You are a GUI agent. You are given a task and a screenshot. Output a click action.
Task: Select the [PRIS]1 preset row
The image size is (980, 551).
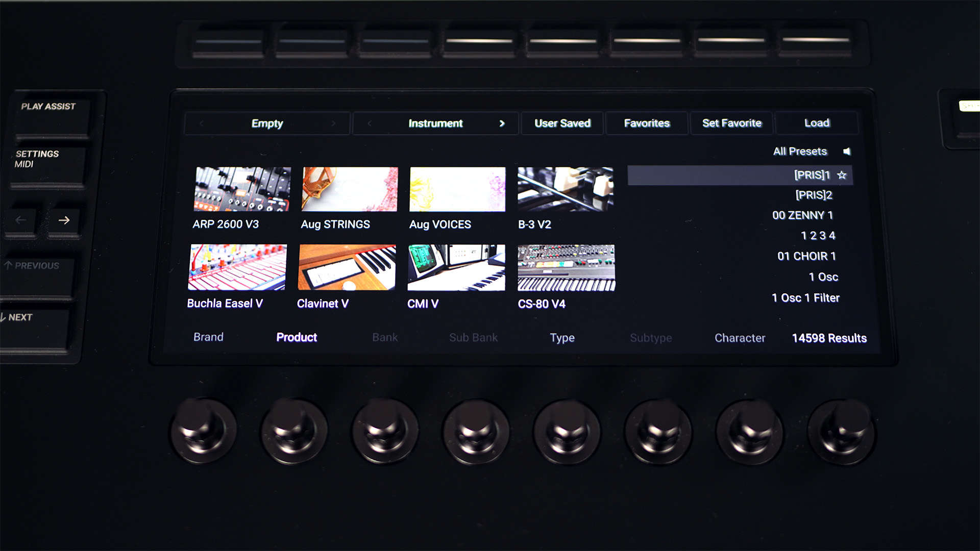[x=740, y=175]
